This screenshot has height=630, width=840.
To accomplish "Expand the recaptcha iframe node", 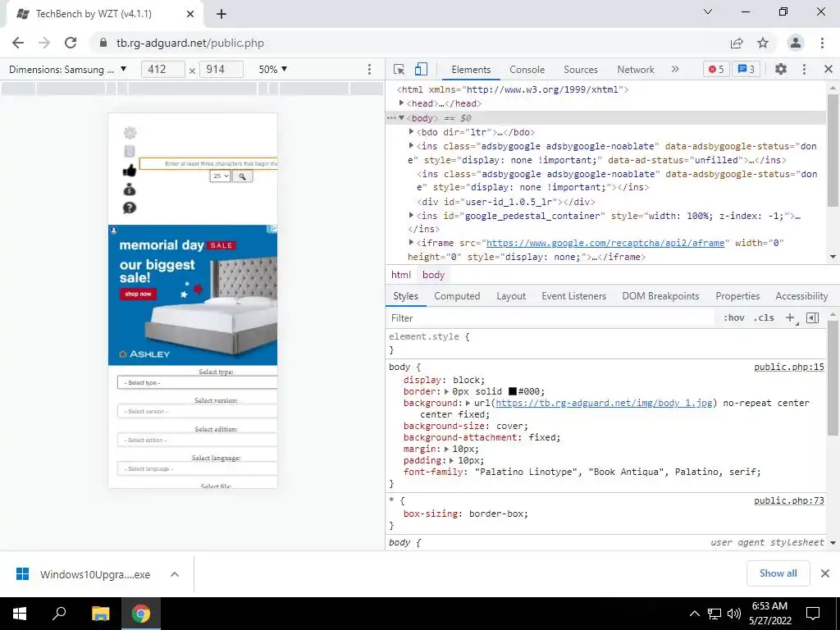I will [412, 242].
